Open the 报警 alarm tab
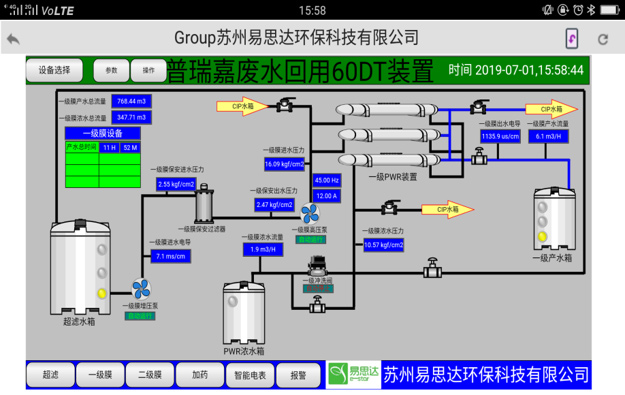This screenshot has height=395, width=625. [x=298, y=375]
